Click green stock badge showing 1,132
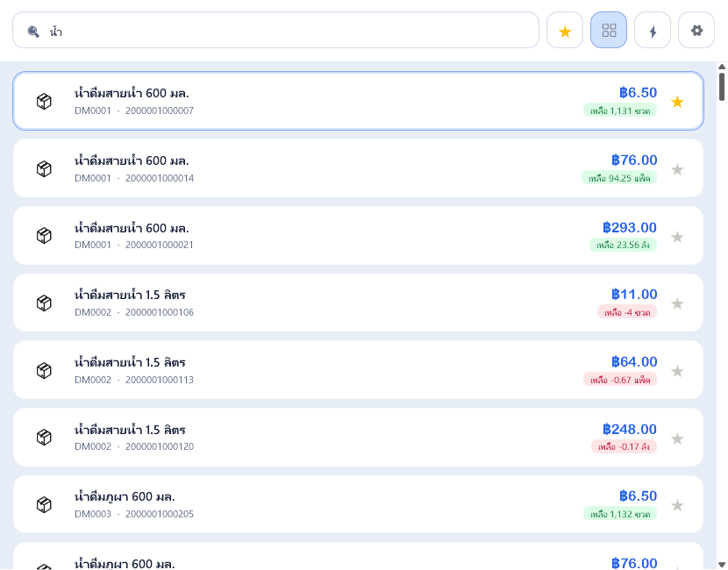 [620, 514]
